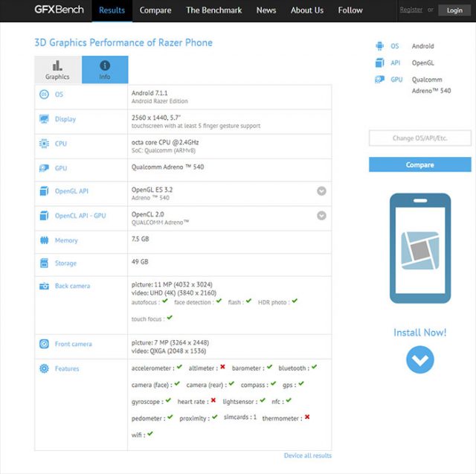Click the Login button
The height and width of the screenshot is (474, 476).
click(x=454, y=10)
